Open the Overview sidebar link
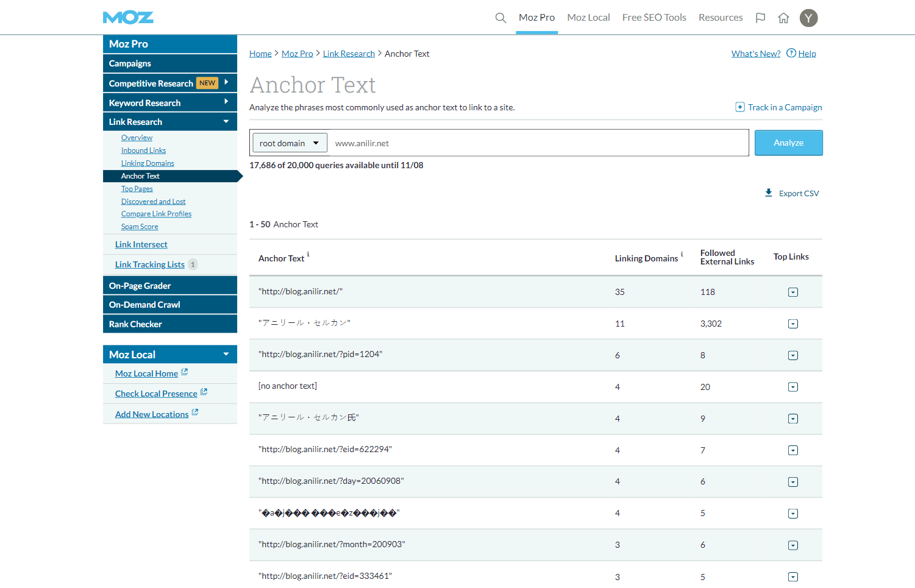The image size is (915, 588). pyautogui.click(x=137, y=138)
